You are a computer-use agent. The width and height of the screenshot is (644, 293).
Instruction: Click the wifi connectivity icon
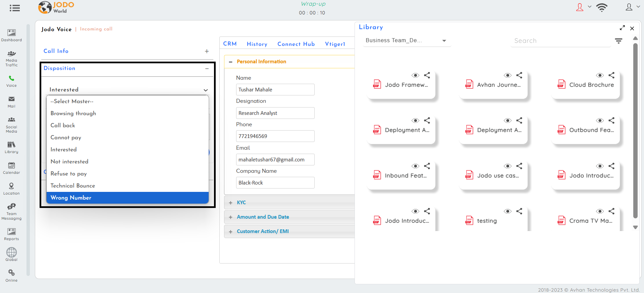(x=602, y=7)
